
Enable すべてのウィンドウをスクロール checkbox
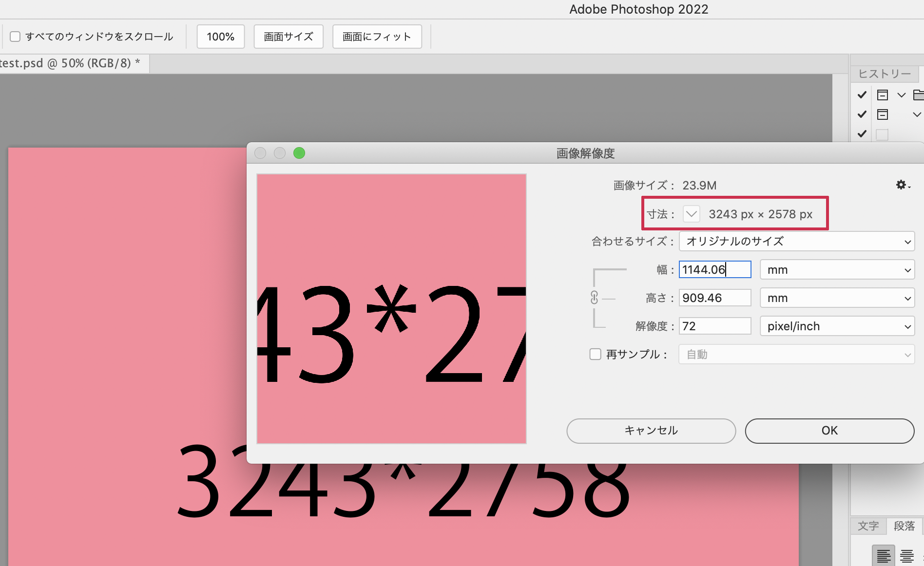pos(15,37)
